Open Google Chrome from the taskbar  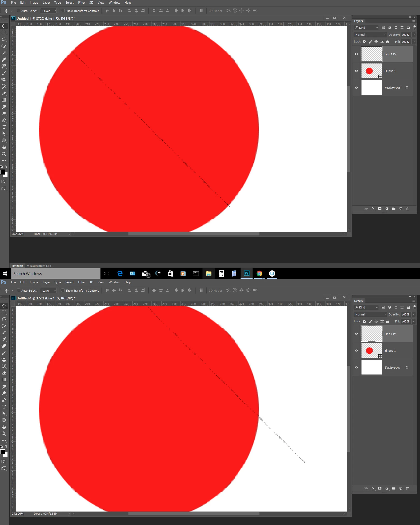259,274
